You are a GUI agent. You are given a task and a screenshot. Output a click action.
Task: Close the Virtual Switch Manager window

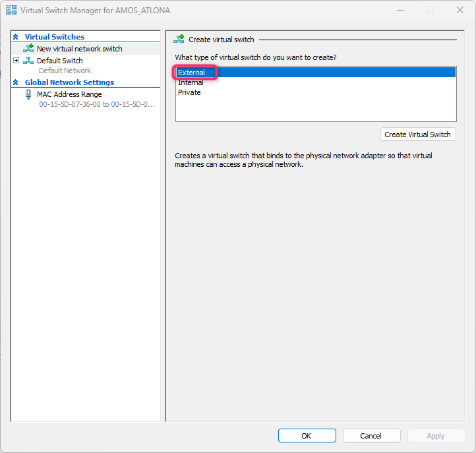point(460,10)
